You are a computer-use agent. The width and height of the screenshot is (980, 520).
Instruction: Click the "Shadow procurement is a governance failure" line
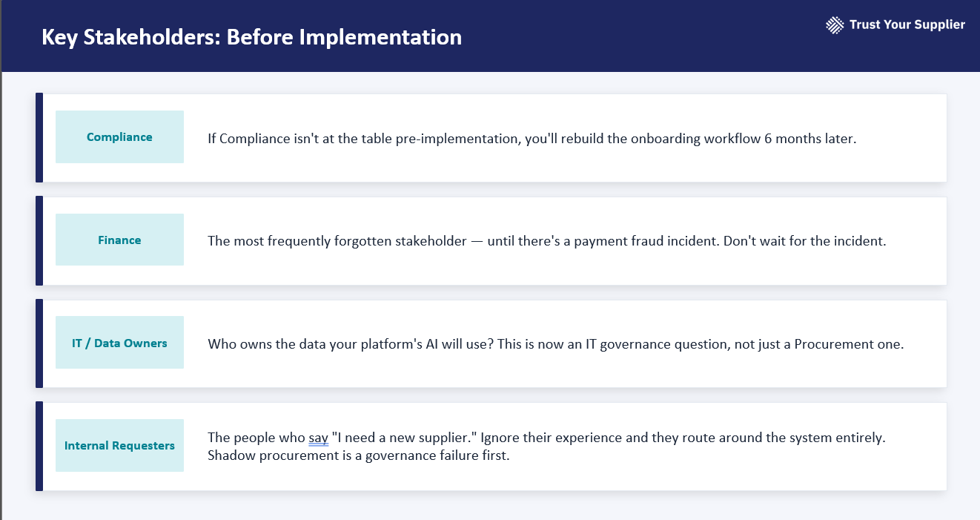tap(359, 455)
